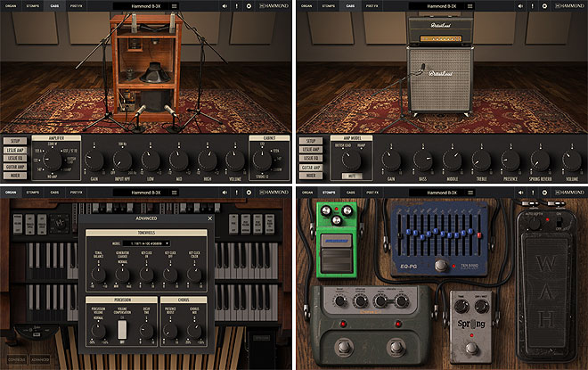Click the Controls button below the organ
Screen dimensions: 588x370
[x=15, y=360]
